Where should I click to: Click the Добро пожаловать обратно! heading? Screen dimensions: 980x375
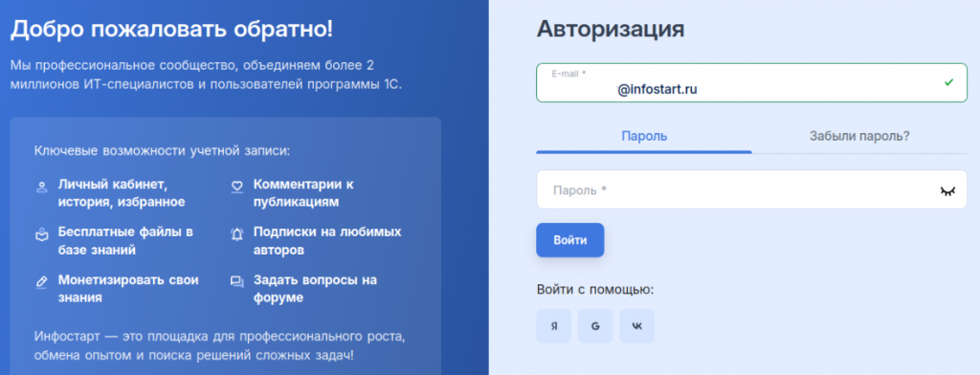(172, 30)
